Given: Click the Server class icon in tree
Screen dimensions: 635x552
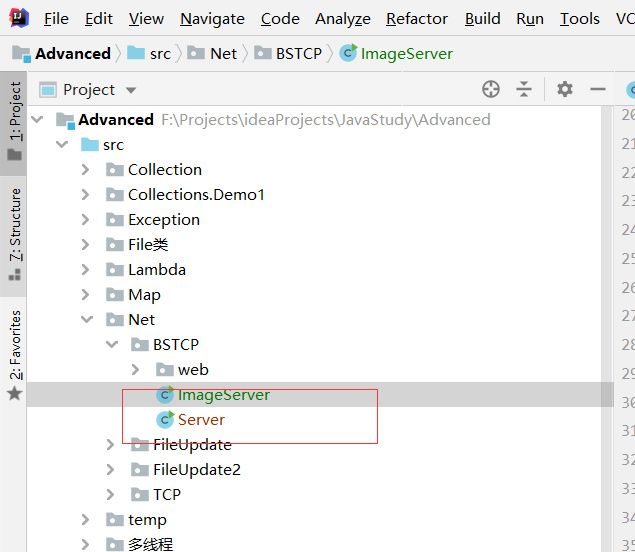Looking at the screenshot, I should (x=165, y=420).
